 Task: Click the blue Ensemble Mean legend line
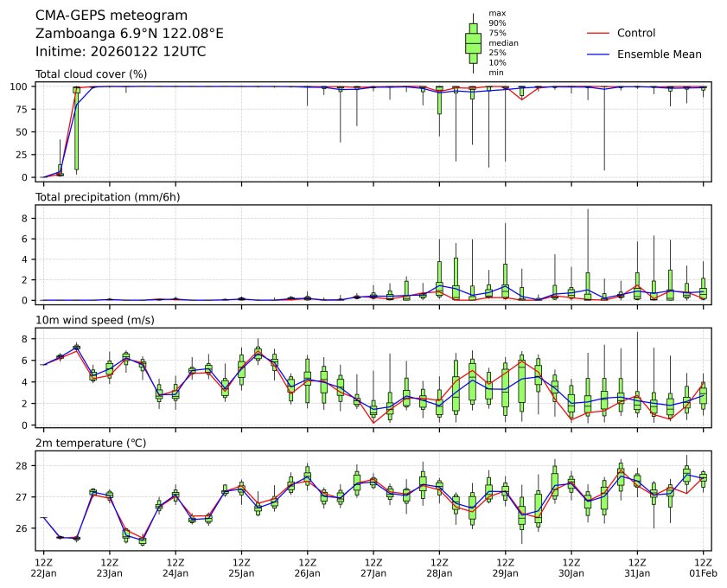[x=599, y=54]
